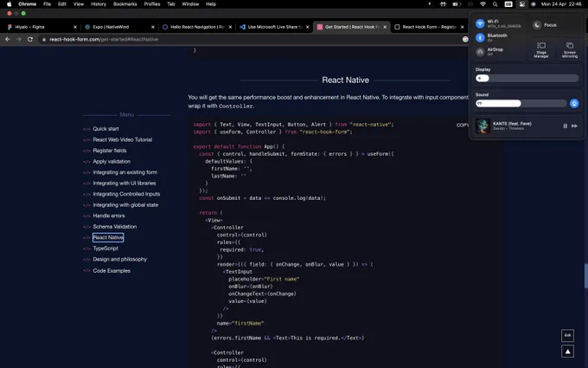Image resolution: width=588 pixels, height=368 pixels.
Task: Open the History menu
Action: coord(99,4)
